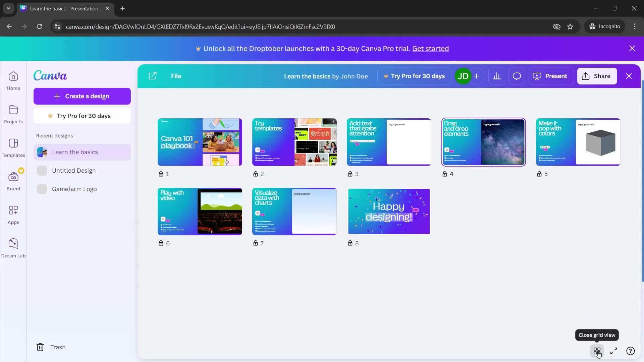Click the lock icon under slide 4

(x=445, y=174)
